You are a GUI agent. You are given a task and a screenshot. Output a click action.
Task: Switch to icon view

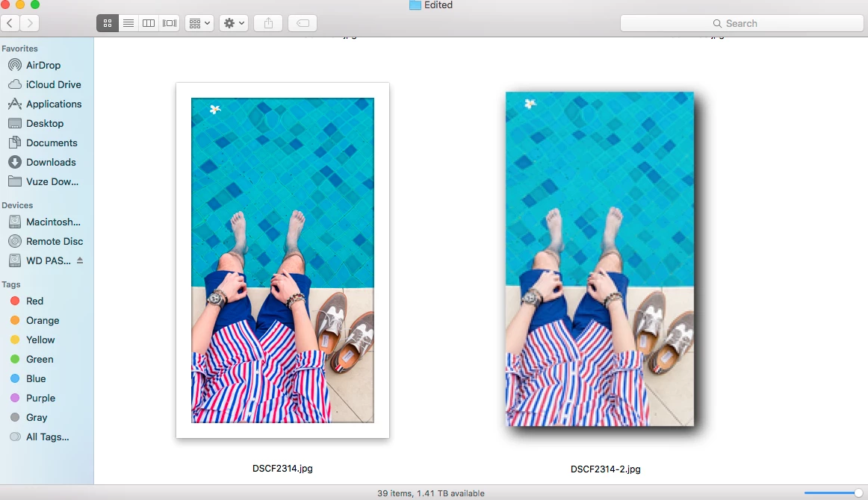(108, 23)
